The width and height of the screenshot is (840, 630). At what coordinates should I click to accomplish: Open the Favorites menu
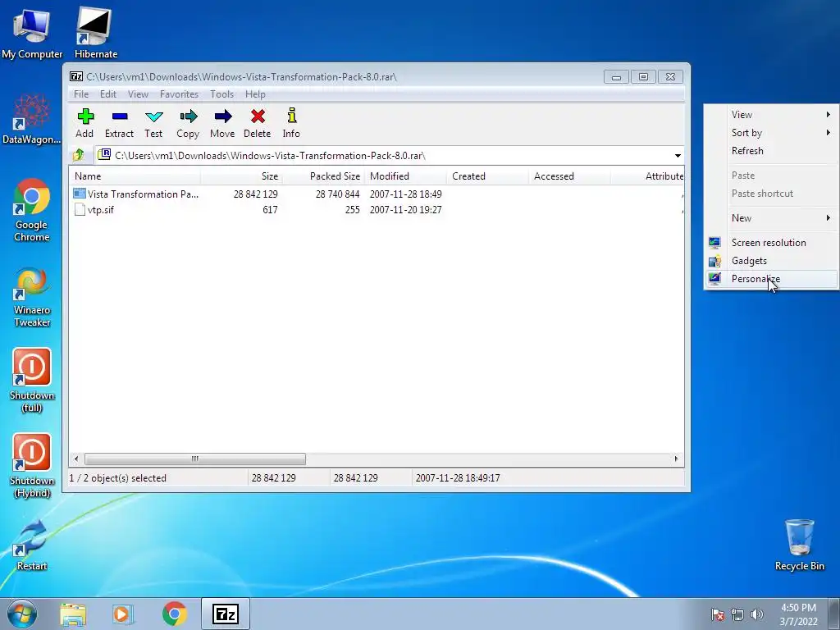(x=179, y=94)
